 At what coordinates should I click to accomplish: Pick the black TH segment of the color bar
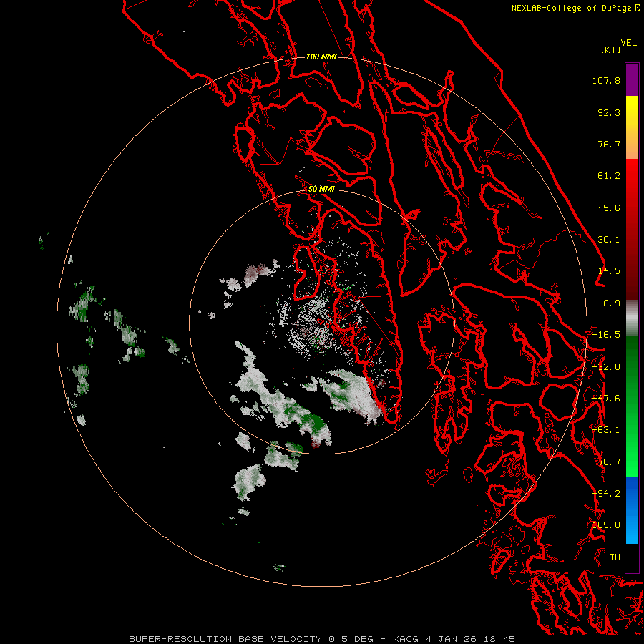pos(632,557)
